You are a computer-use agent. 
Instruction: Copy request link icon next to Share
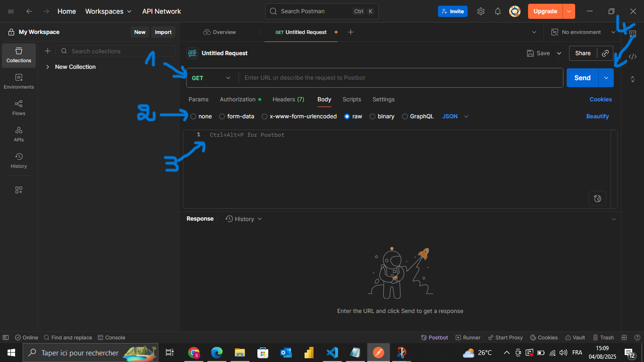click(605, 53)
